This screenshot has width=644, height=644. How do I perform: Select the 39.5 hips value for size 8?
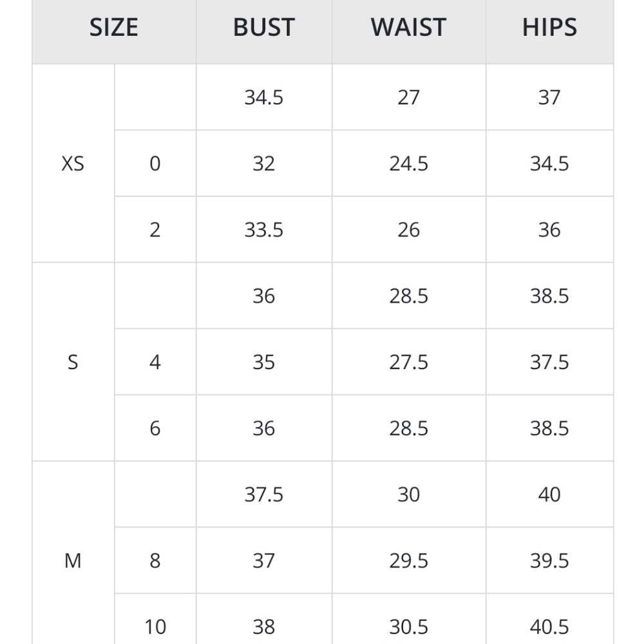[x=549, y=560]
